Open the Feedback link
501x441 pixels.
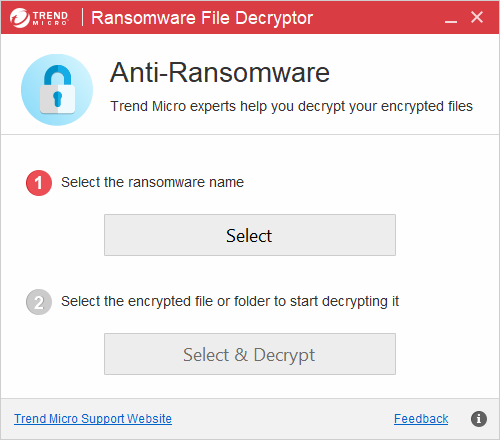coord(421,419)
